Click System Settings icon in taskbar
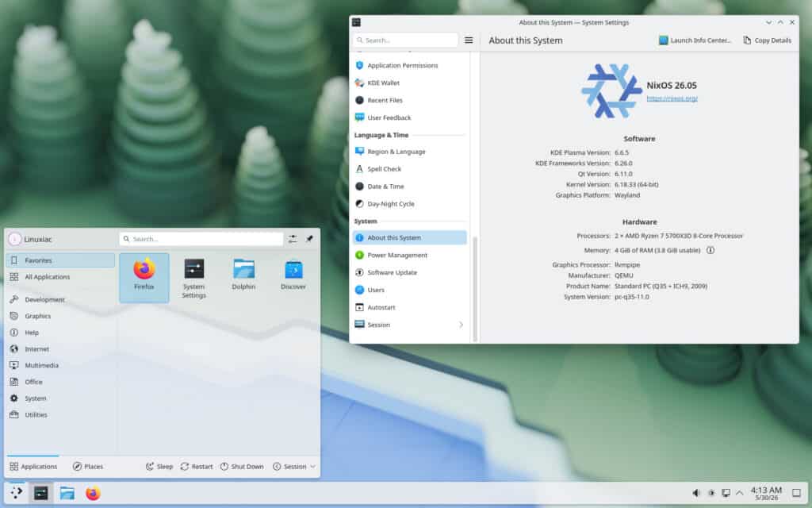 pyautogui.click(x=41, y=493)
